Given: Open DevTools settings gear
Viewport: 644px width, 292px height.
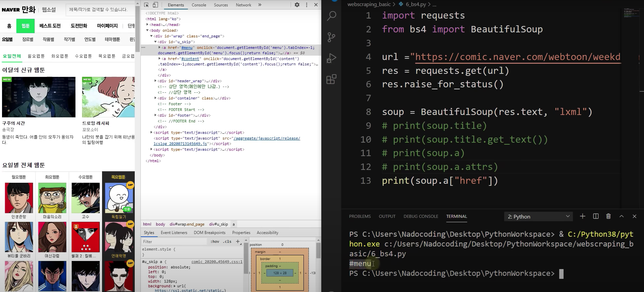Looking at the screenshot, I should click(x=297, y=5).
